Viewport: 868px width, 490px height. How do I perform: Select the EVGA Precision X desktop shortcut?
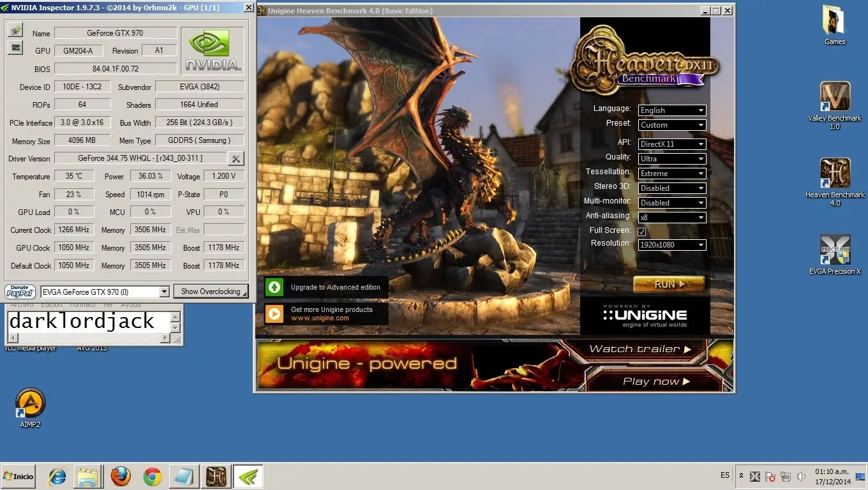pyautogui.click(x=835, y=255)
